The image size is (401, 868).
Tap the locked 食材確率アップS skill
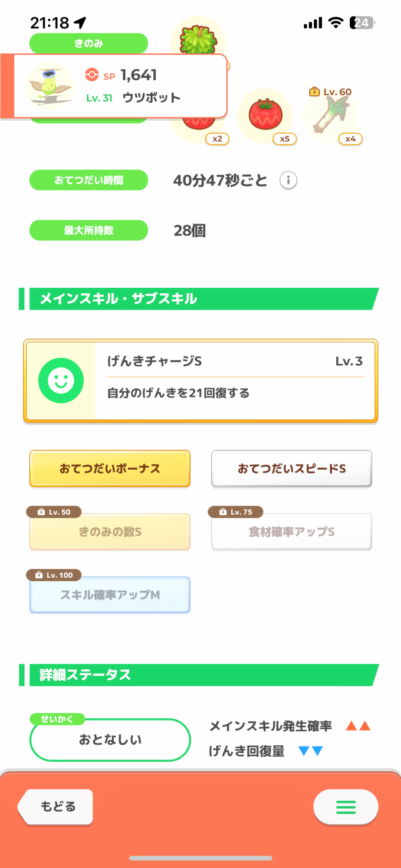click(292, 532)
